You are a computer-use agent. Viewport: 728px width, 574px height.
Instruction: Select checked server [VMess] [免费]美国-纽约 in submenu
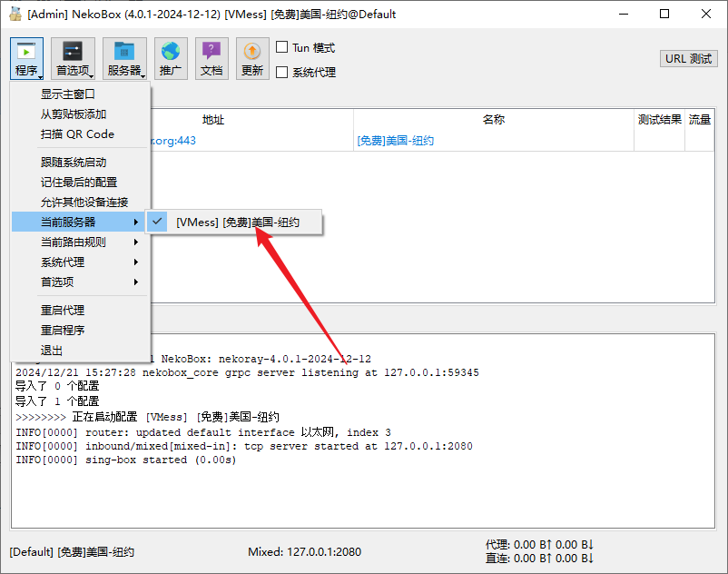pos(234,222)
